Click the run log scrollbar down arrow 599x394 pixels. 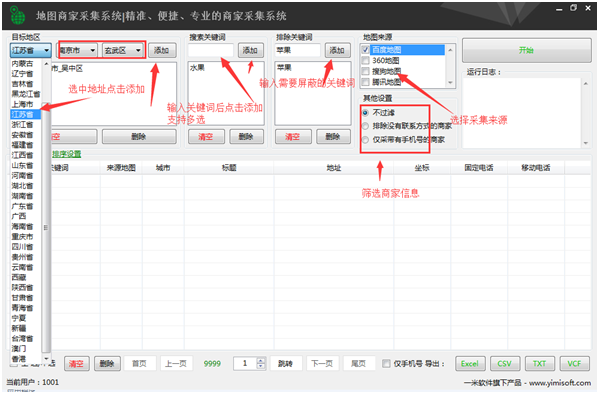click(586, 143)
